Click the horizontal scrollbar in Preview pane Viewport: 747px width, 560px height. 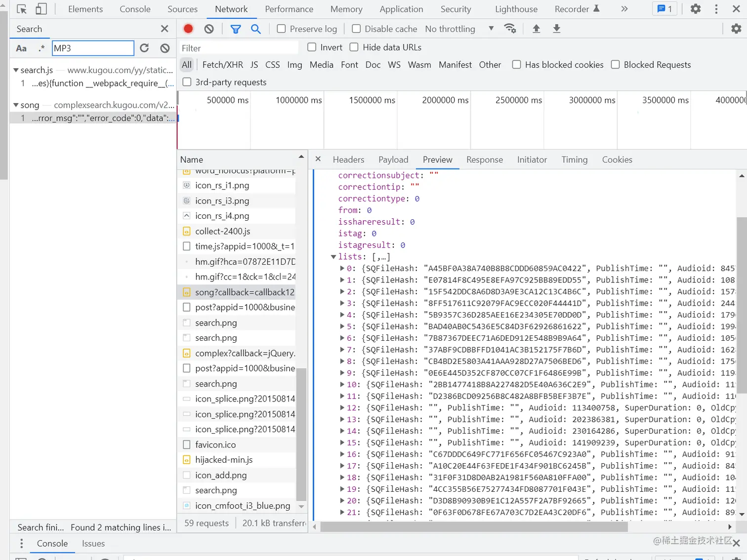473,527
